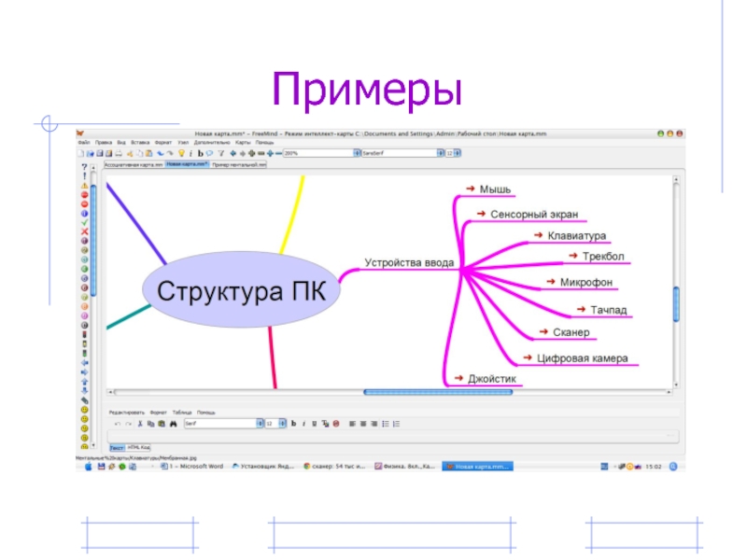Click the Структура ПК root node

click(x=241, y=289)
